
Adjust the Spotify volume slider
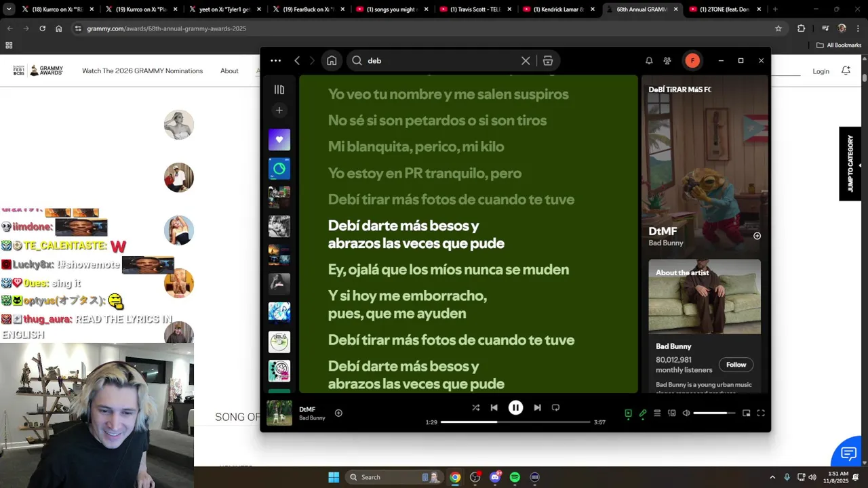click(714, 413)
